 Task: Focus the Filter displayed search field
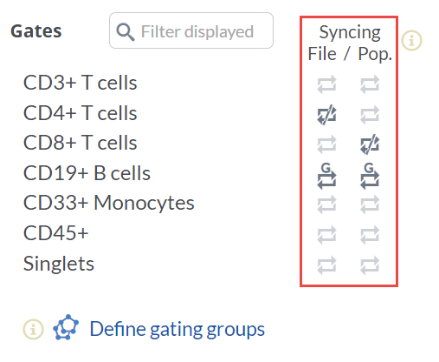pos(191,31)
